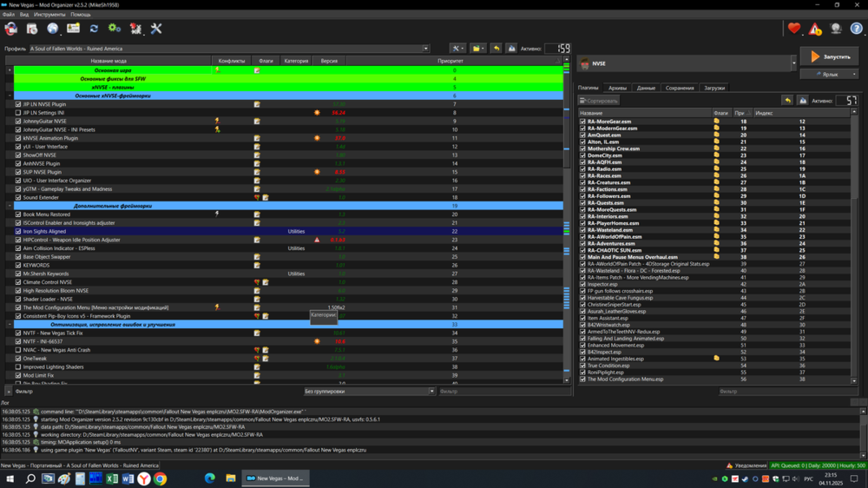Click the mod list restore backup arrow icon
This screenshot has width=868, height=488.
[x=496, y=49]
